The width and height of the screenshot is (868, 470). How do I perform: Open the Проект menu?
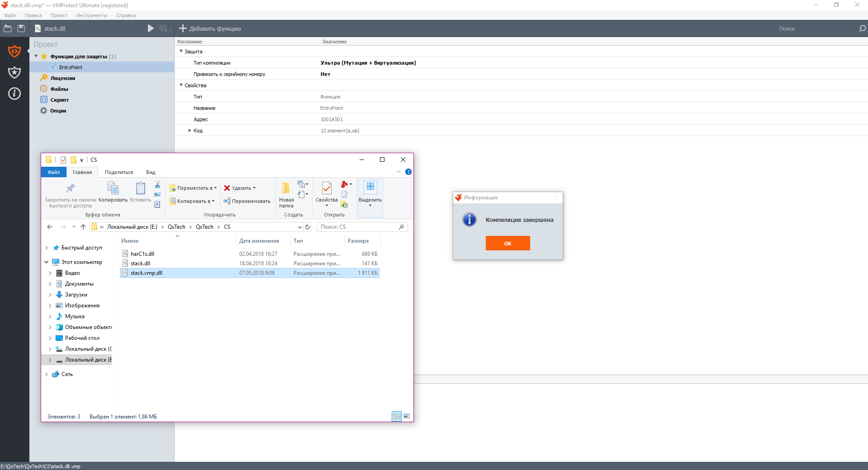pos(59,15)
